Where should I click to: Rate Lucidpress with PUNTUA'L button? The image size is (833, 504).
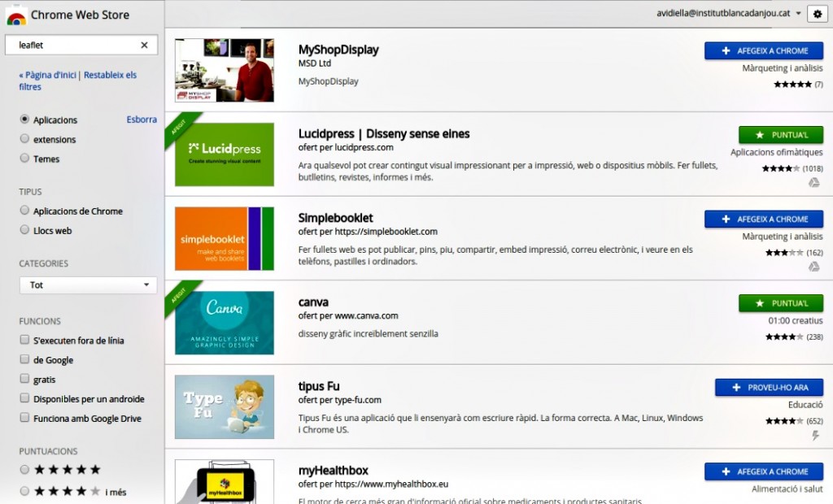[x=781, y=135]
